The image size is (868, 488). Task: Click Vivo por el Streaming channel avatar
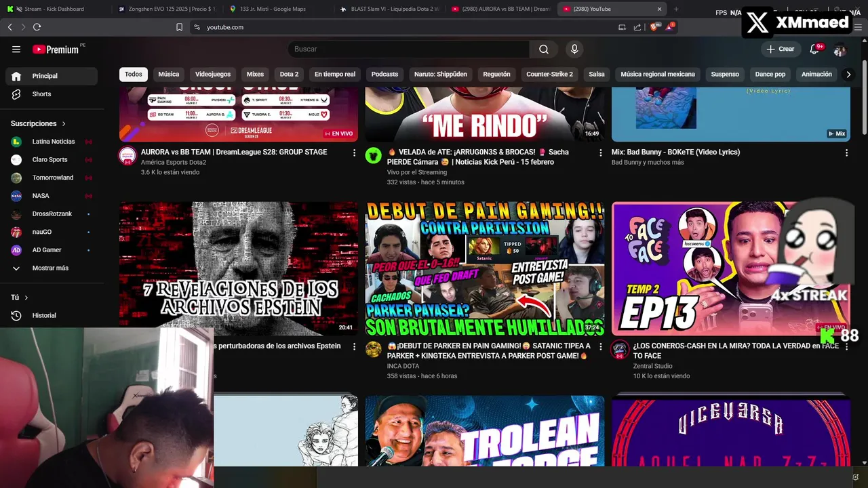pyautogui.click(x=374, y=156)
